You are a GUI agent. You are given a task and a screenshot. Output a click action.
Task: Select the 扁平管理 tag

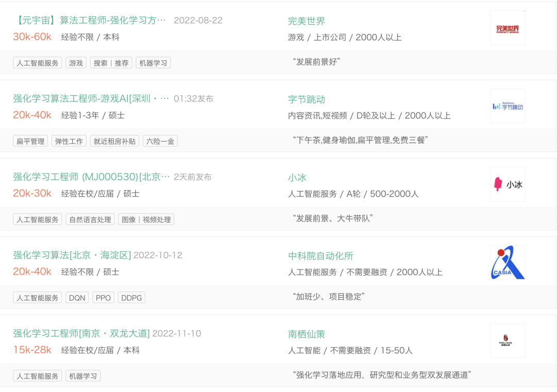pyautogui.click(x=30, y=141)
